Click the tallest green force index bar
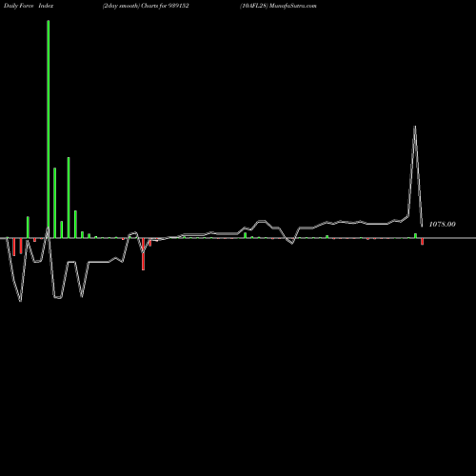476x476 pixels. coord(49,129)
